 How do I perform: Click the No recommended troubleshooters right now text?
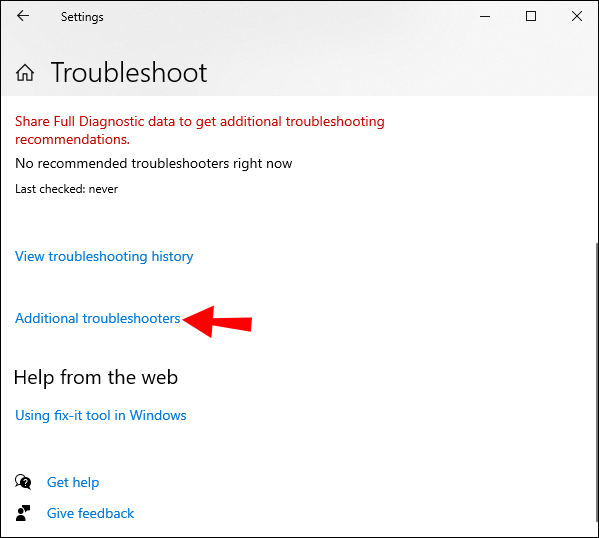[x=154, y=164]
